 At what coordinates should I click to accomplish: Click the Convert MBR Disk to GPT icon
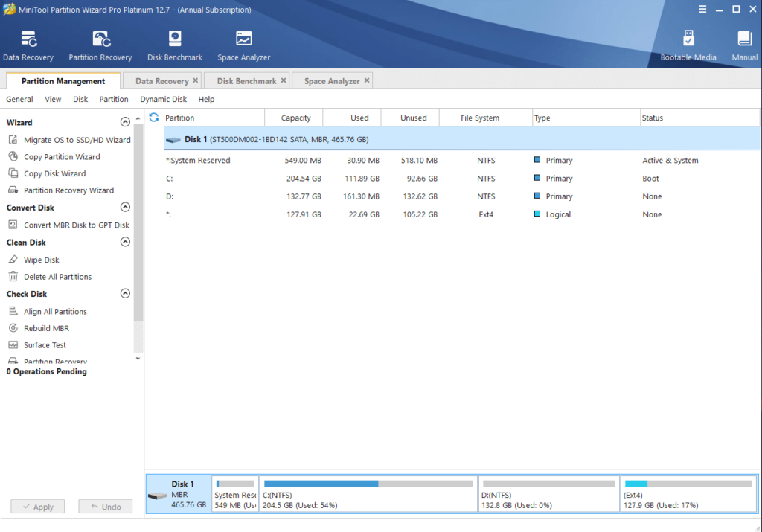coord(13,225)
